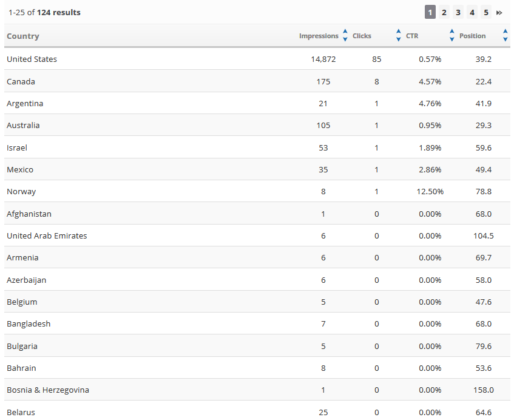Click the Bosnia & Herzegovina country name

pos(48,390)
